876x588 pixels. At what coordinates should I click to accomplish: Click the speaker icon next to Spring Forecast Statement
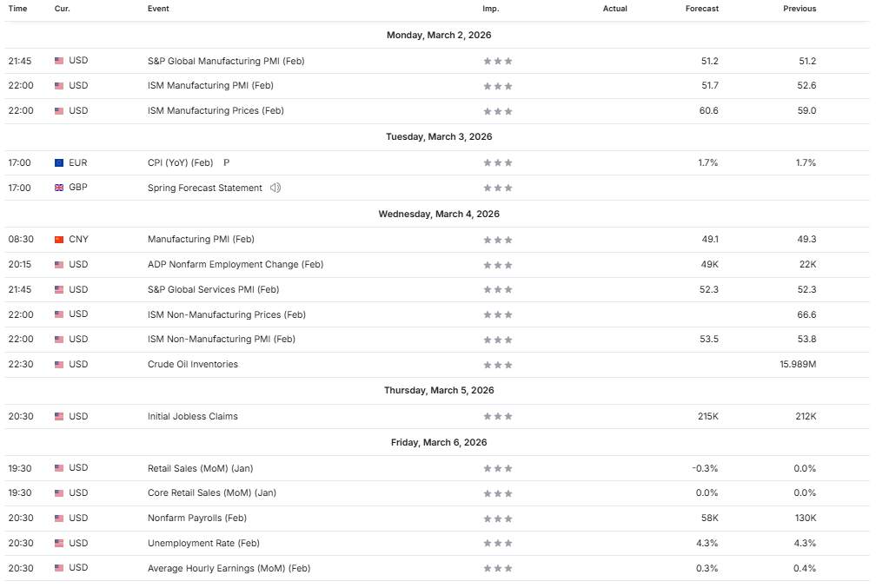(275, 188)
